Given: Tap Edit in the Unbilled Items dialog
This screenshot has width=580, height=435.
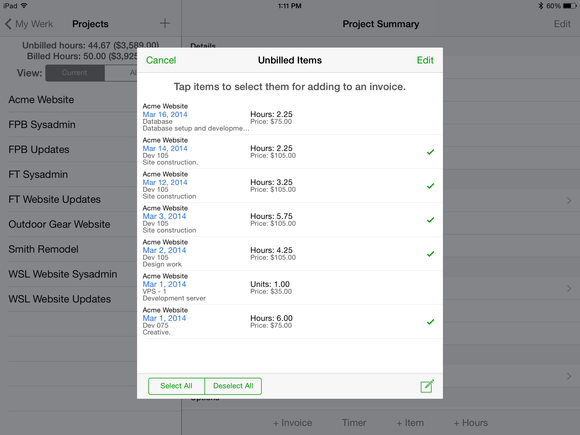Looking at the screenshot, I should (425, 60).
